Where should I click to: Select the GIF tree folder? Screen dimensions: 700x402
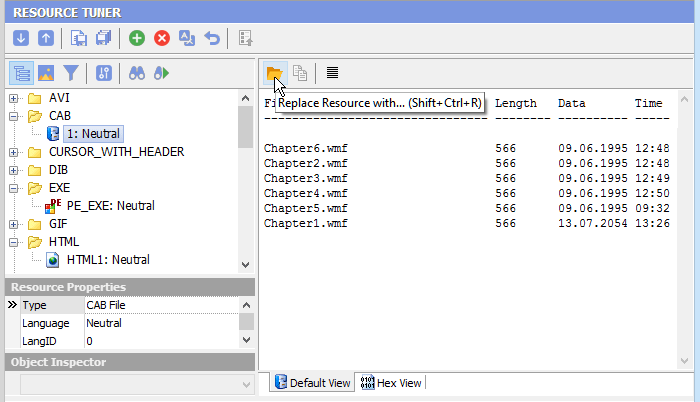click(58, 224)
